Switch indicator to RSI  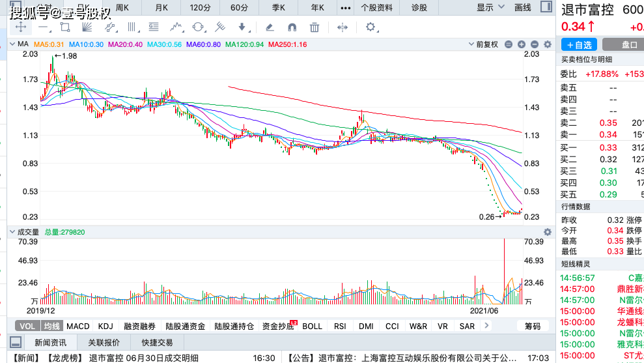point(340,326)
